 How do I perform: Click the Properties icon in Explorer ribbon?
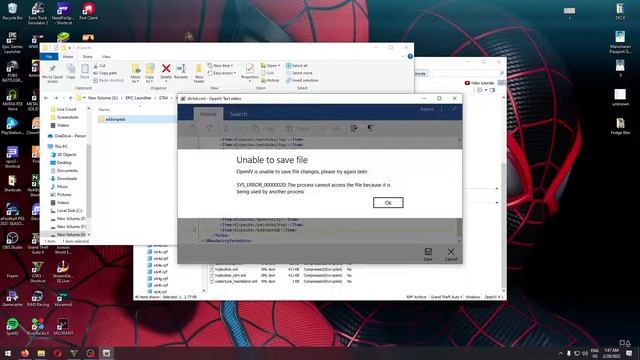coord(250,72)
